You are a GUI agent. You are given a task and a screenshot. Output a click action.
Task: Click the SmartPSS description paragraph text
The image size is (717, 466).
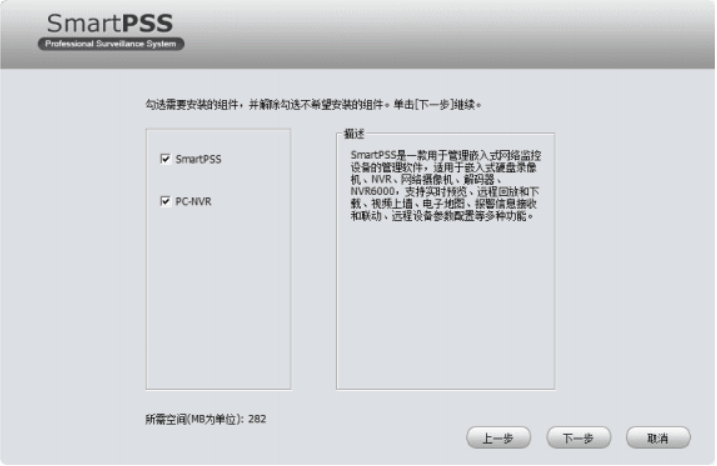[x=444, y=185]
